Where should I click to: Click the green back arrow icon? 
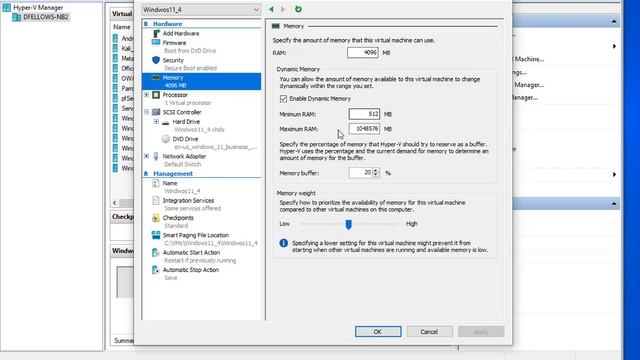pyautogui.click(x=271, y=9)
